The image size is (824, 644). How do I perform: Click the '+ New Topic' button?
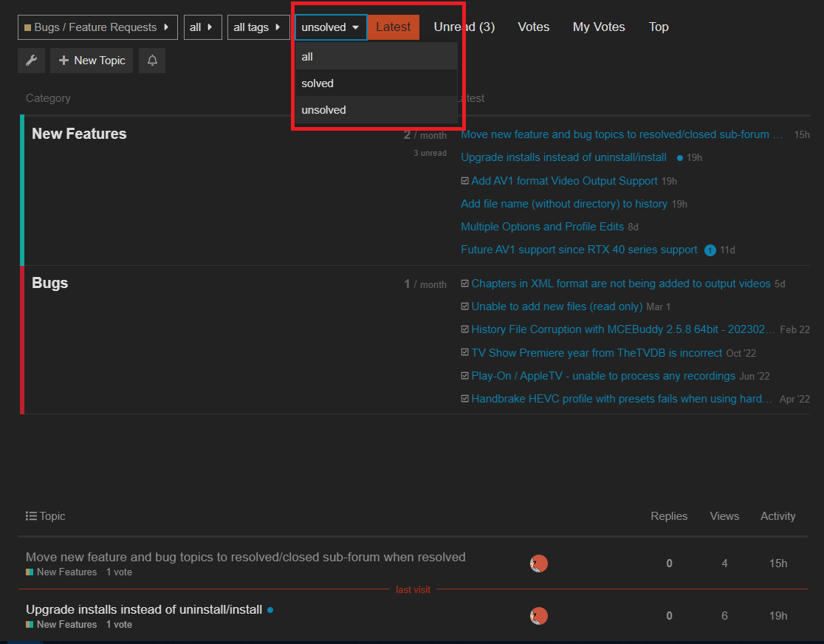click(92, 61)
